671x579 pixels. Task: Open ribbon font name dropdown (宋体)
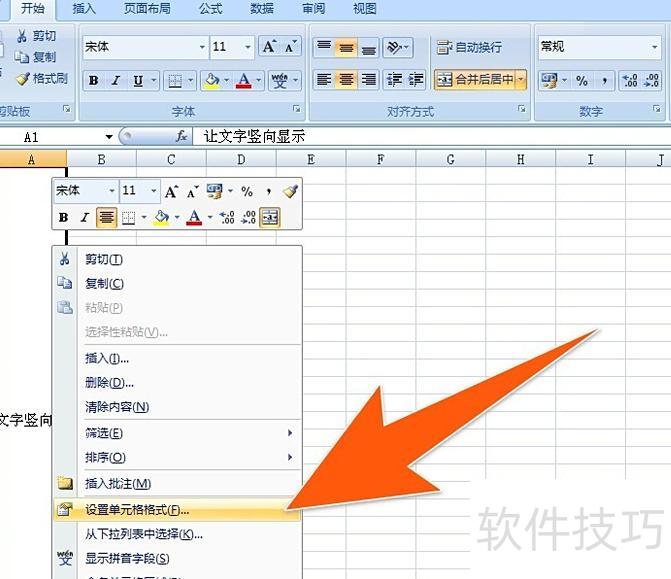(202, 46)
